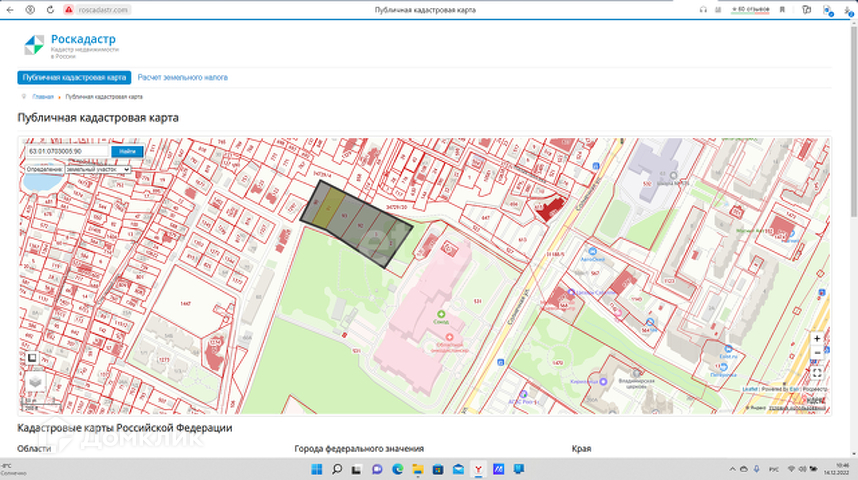
Task: Click the cadastral number search field
Action: coord(66,151)
